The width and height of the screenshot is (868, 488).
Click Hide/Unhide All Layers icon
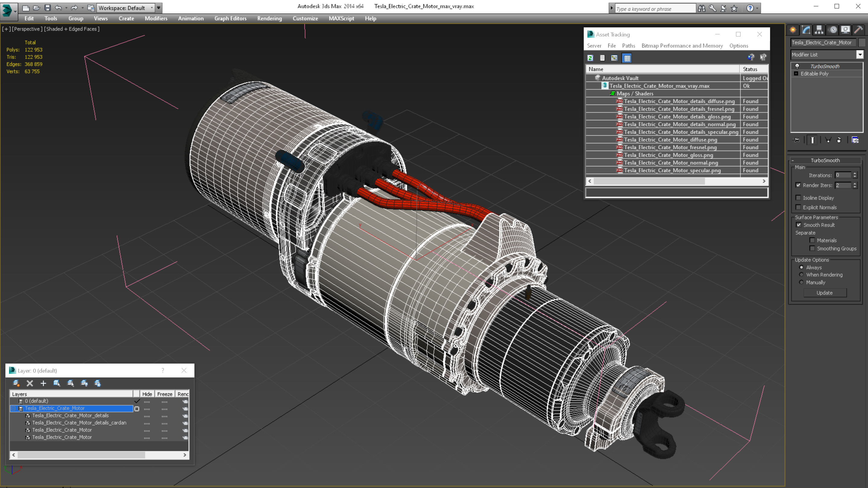(x=84, y=383)
